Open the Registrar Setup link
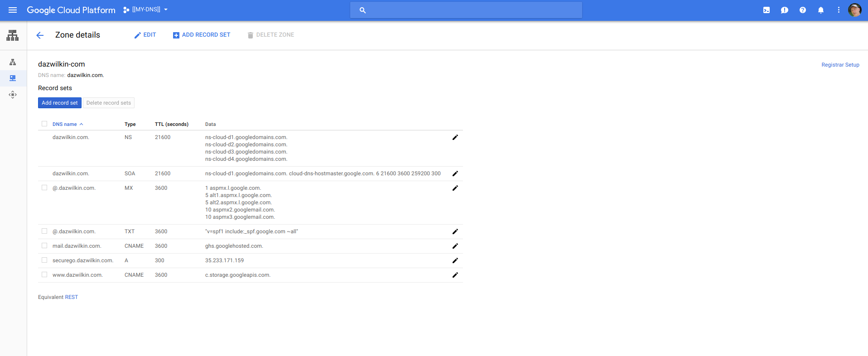Image resolution: width=868 pixels, height=356 pixels. point(840,65)
